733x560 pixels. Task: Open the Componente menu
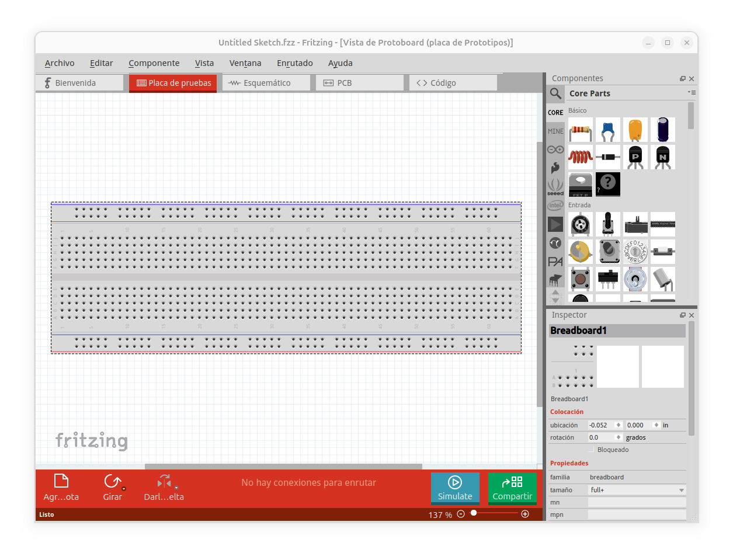(x=154, y=63)
